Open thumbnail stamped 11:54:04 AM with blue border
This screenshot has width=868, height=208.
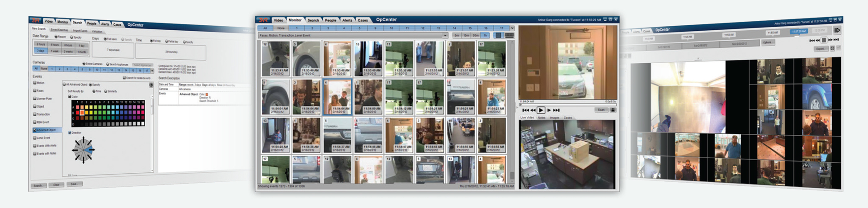pos(337,97)
